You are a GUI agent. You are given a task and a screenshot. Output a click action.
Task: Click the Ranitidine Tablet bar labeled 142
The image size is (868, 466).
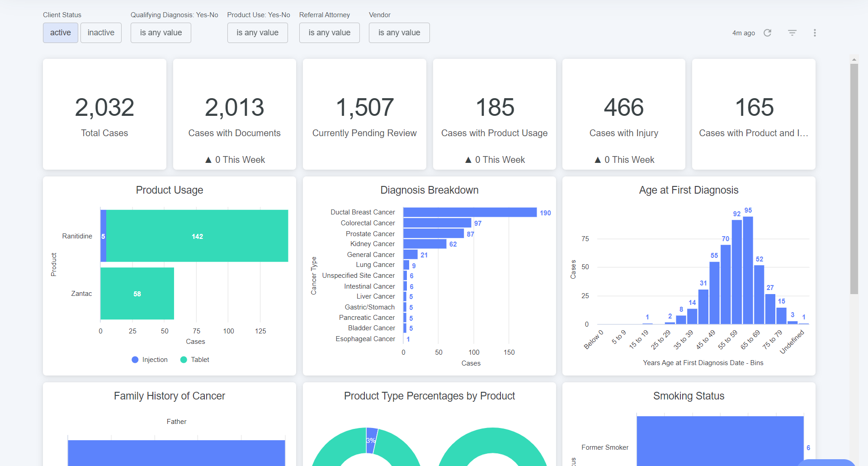pyautogui.click(x=197, y=236)
